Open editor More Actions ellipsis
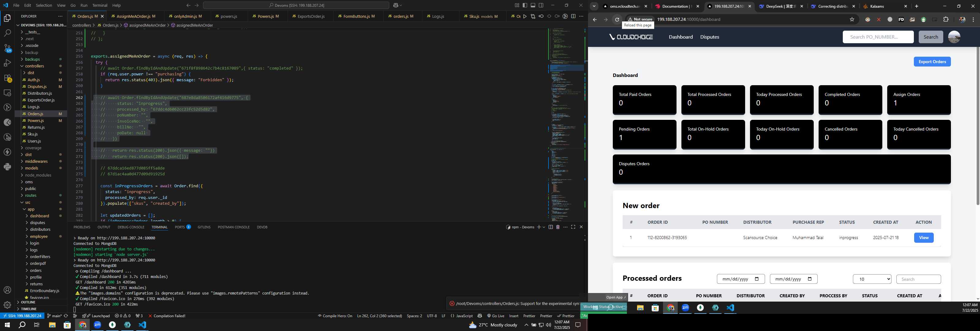Screen dimensions: 980x331 pyautogui.click(x=581, y=16)
